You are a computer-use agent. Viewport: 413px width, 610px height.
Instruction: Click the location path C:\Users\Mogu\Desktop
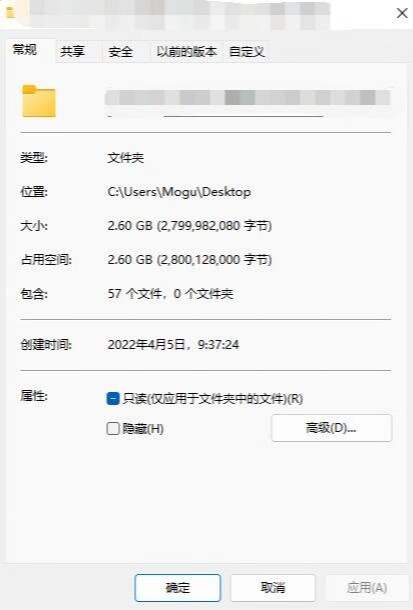coord(179,192)
